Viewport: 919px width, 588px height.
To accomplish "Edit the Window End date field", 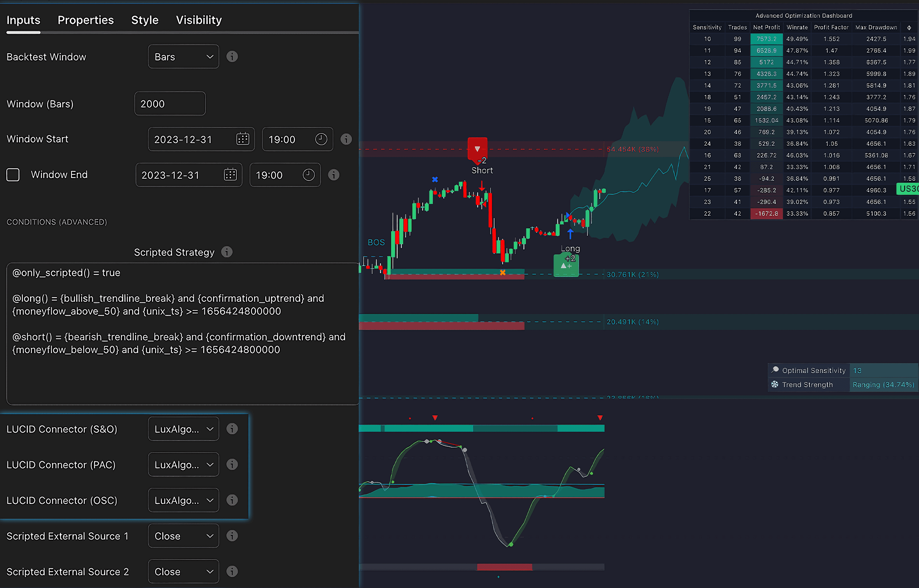I will pyautogui.click(x=189, y=175).
